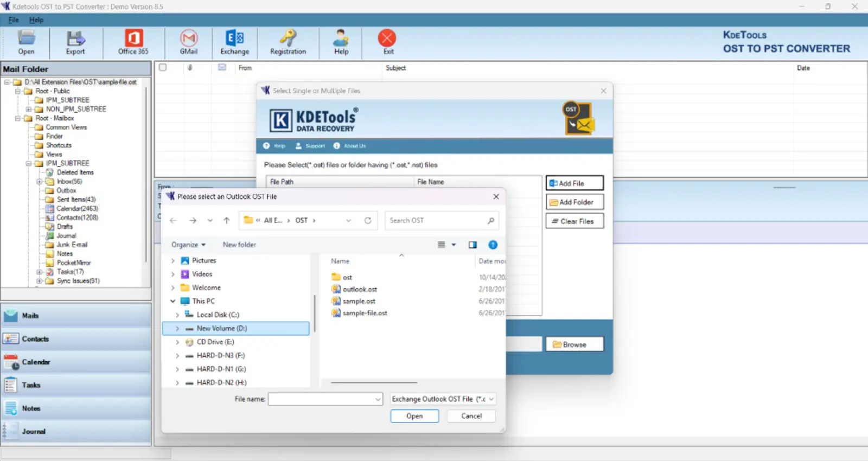Expand Local Disk (C:) in navigation pane
This screenshot has width=868, height=461.
pyautogui.click(x=177, y=315)
